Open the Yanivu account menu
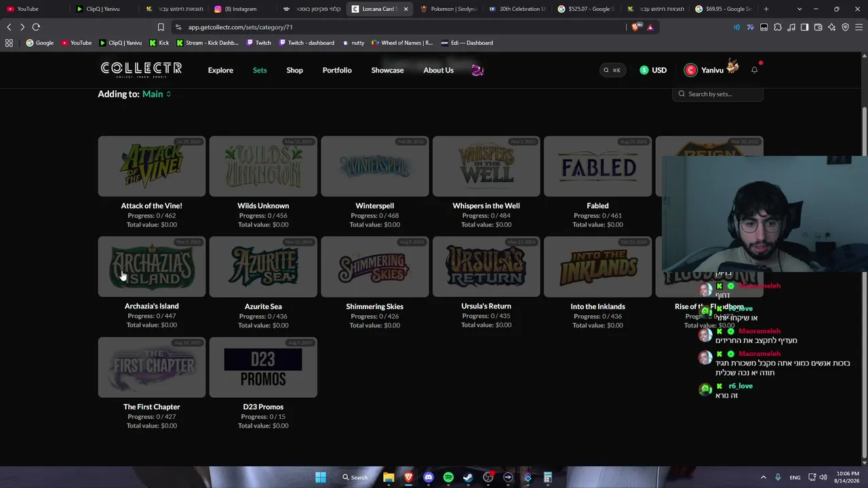The image size is (868, 488). [711, 70]
